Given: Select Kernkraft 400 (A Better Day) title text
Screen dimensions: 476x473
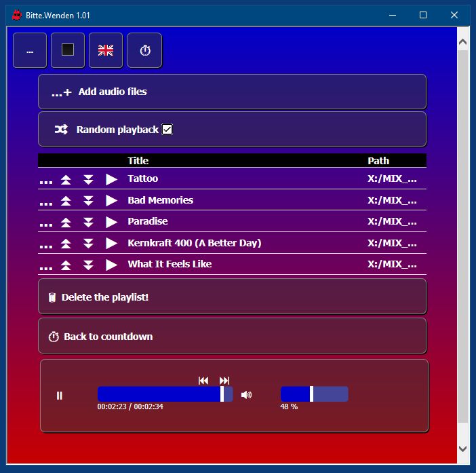Looking at the screenshot, I should [195, 243].
